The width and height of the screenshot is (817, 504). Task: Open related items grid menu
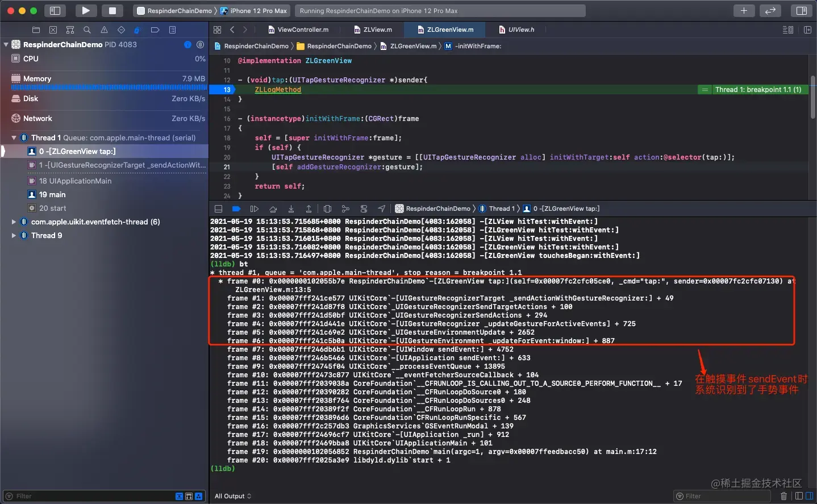coord(218,30)
